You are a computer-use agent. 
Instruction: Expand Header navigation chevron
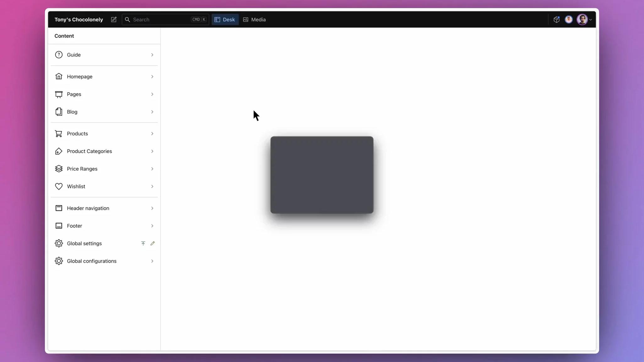(x=152, y=208)
